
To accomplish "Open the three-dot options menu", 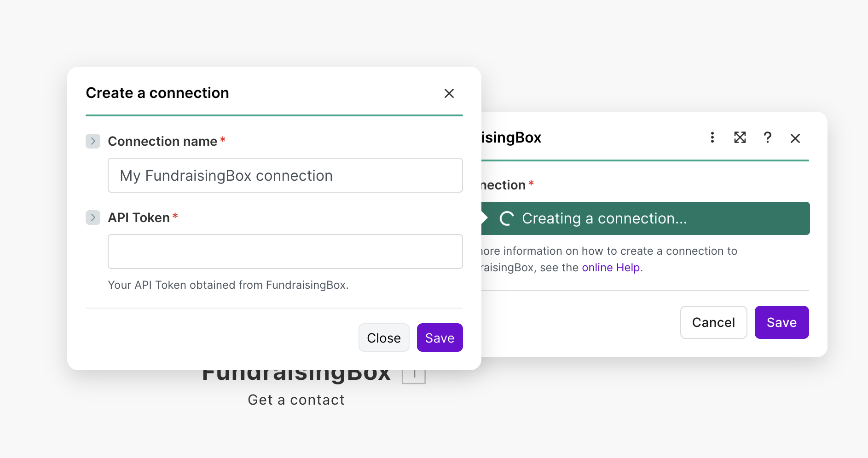I will coord(712,137).
